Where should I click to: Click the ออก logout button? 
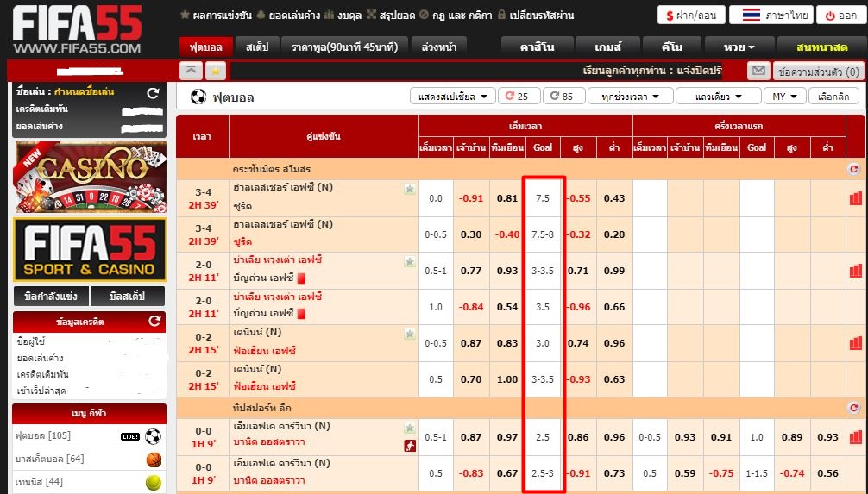(841, 15)
